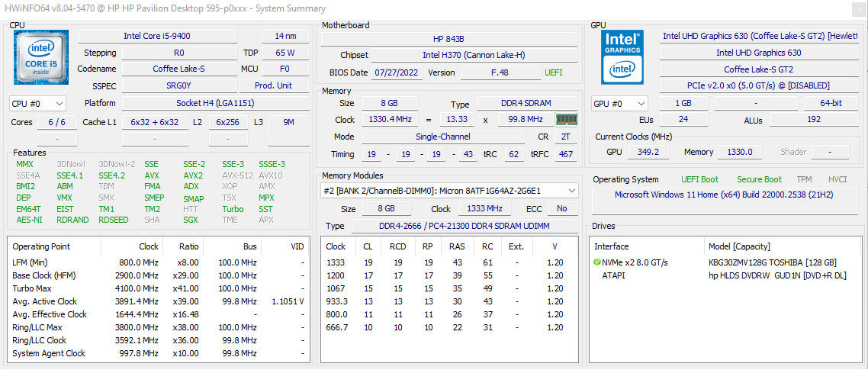Select the System Agent Clock row
This screenshot has width=868, height=370.
click(x=158, y=353)
